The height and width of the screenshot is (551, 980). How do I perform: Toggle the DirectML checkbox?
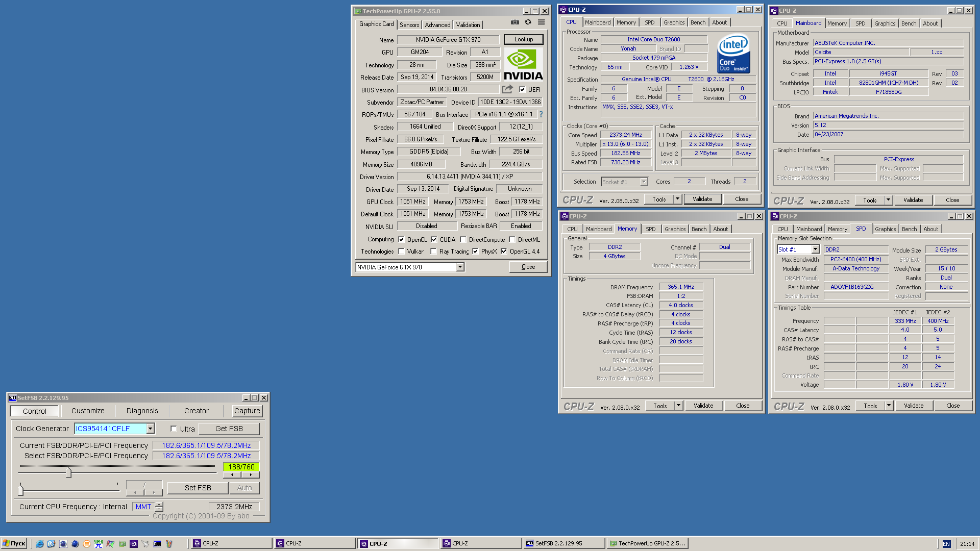coord(512,239)
